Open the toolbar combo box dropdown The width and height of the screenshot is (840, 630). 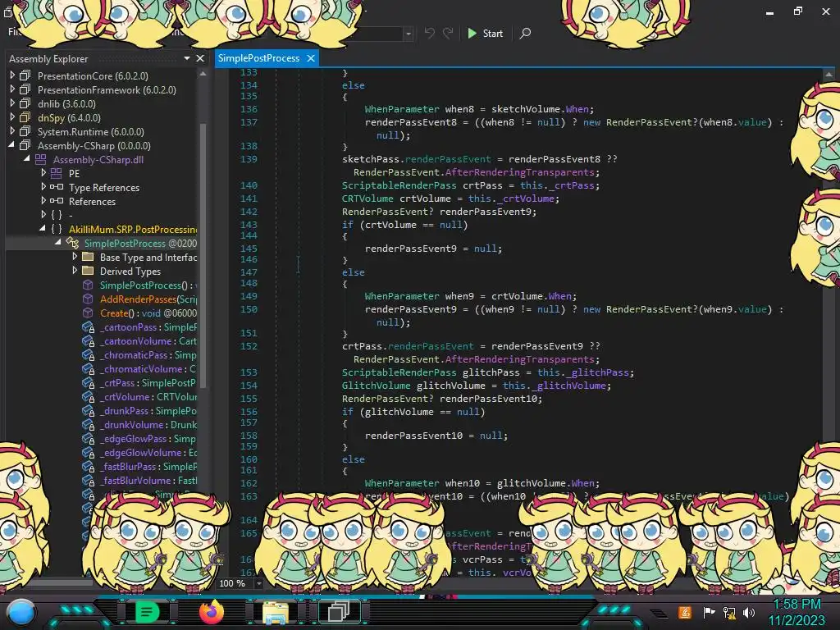tap(409, 34)
